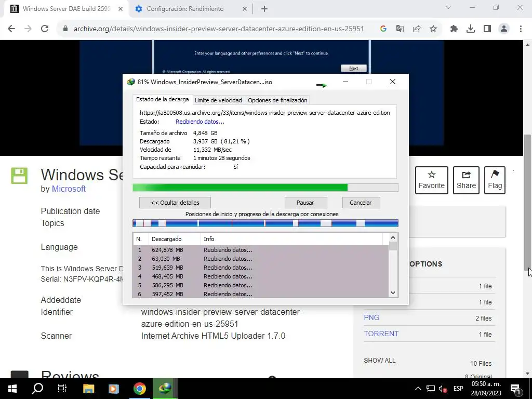Select connection row 1 with 624,878 MB

(x=261, y=250)
